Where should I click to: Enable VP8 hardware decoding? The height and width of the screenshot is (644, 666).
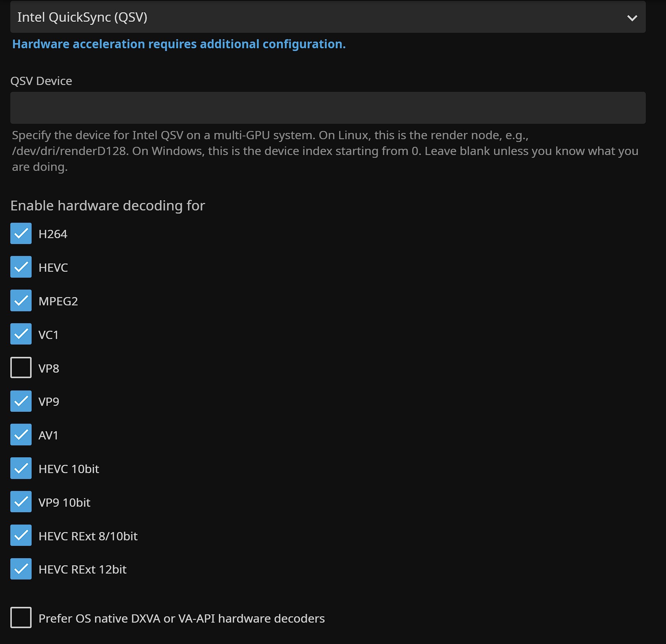pyautogui.click(x=21, y=368)
